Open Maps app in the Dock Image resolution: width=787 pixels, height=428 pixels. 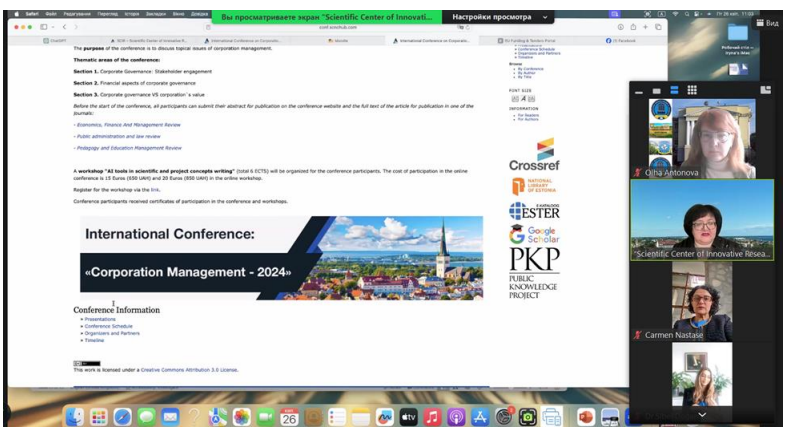[218, 416]
